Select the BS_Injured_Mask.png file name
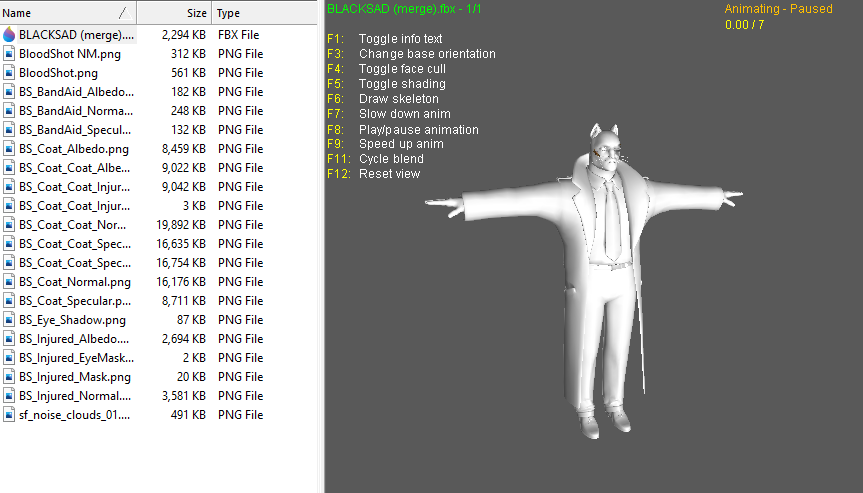Screen dimensions: 863x493 pos(75,376)
